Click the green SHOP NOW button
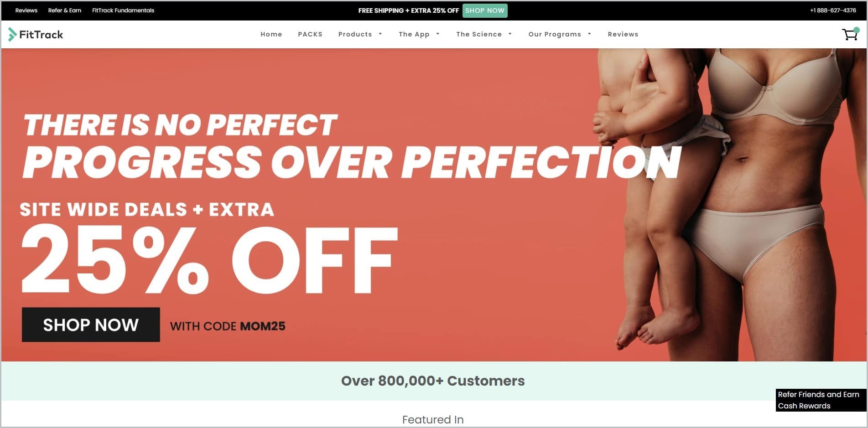 click(485, 10)
